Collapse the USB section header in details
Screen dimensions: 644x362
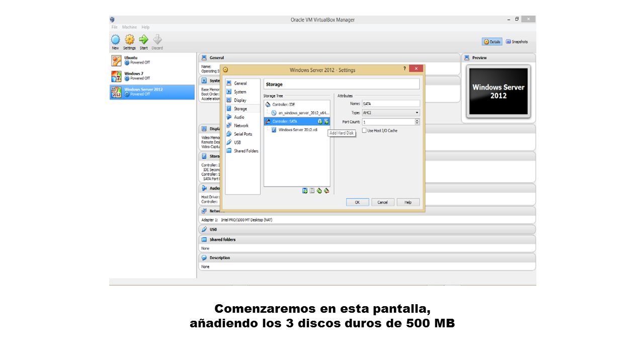click(367, 229)
